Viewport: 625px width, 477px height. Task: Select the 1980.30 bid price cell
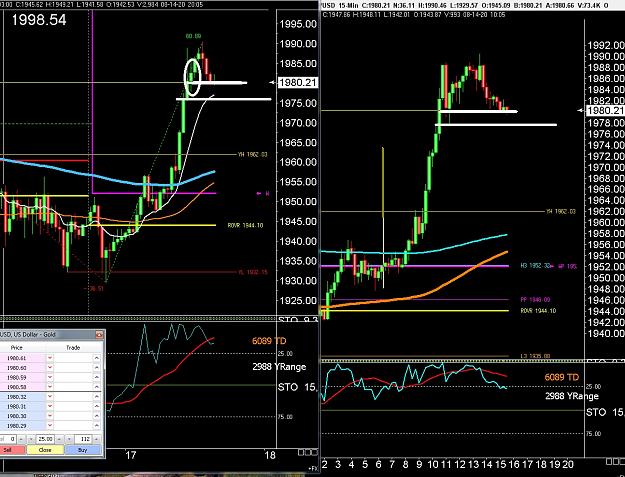(23, 415)
